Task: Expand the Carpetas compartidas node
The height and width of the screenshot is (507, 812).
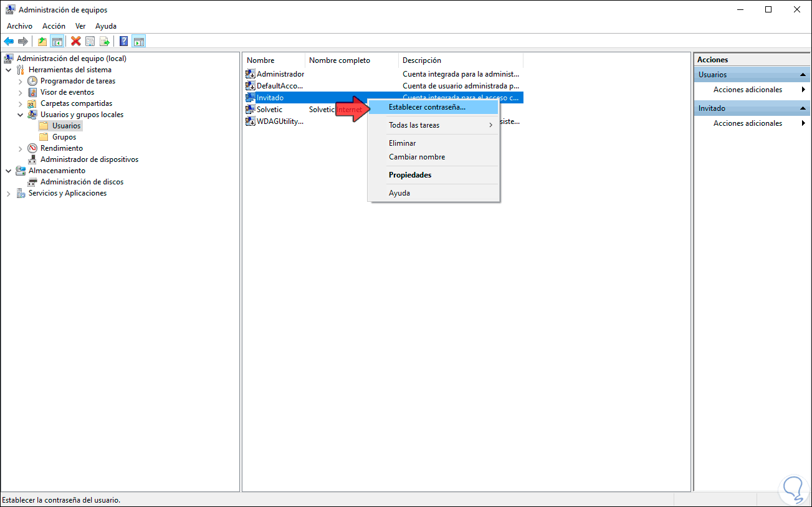Action: point(21,103)
